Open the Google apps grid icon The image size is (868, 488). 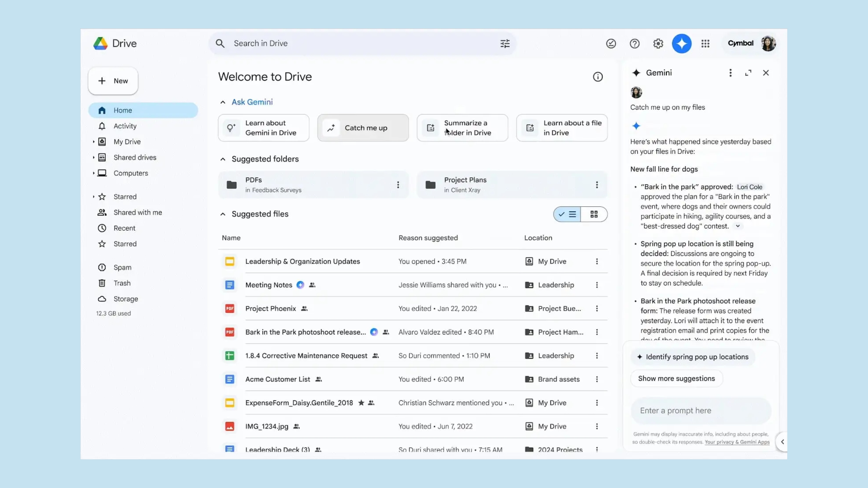(x=705, y=43)
